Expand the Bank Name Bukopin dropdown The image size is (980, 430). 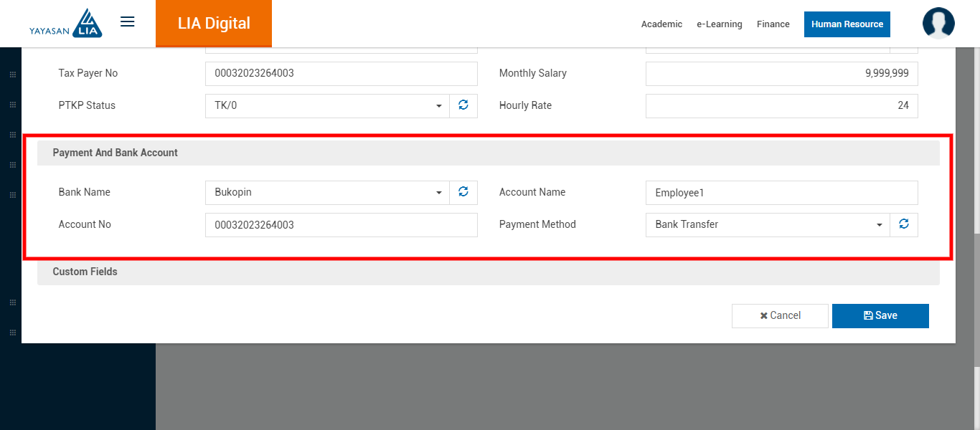[x=327, y=192]
